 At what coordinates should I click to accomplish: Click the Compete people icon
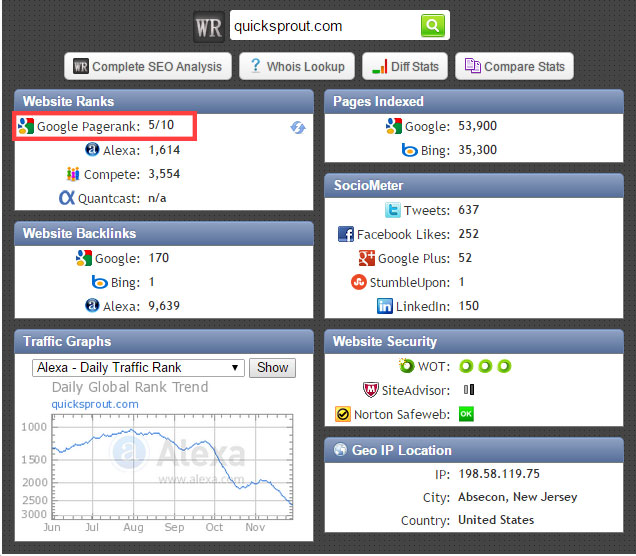click(x=73, y=174)
